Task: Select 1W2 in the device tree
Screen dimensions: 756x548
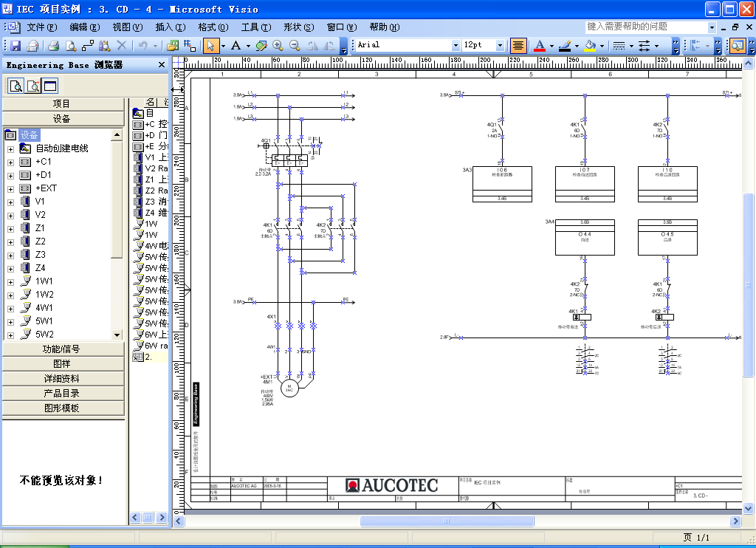Action: 44,295
